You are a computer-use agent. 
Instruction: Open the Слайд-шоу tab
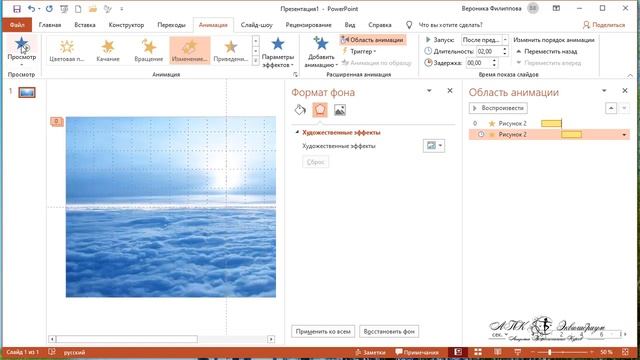256,25
